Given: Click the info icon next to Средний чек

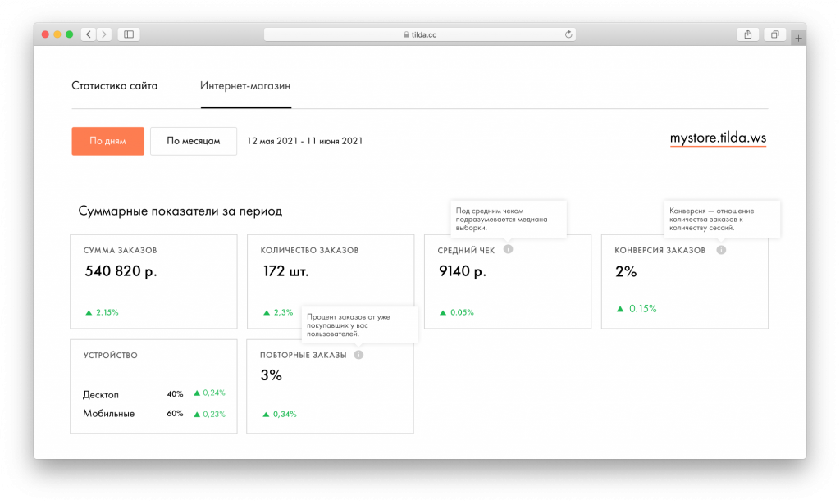Looking at the screenshot, I should (x=508, y=249).
